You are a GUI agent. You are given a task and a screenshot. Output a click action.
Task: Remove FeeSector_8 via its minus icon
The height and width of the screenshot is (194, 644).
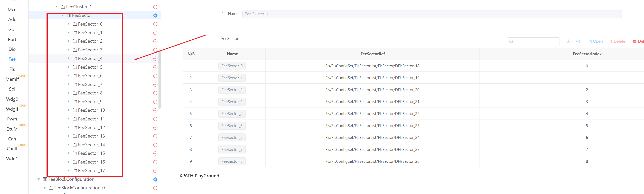tap(155, 93)
